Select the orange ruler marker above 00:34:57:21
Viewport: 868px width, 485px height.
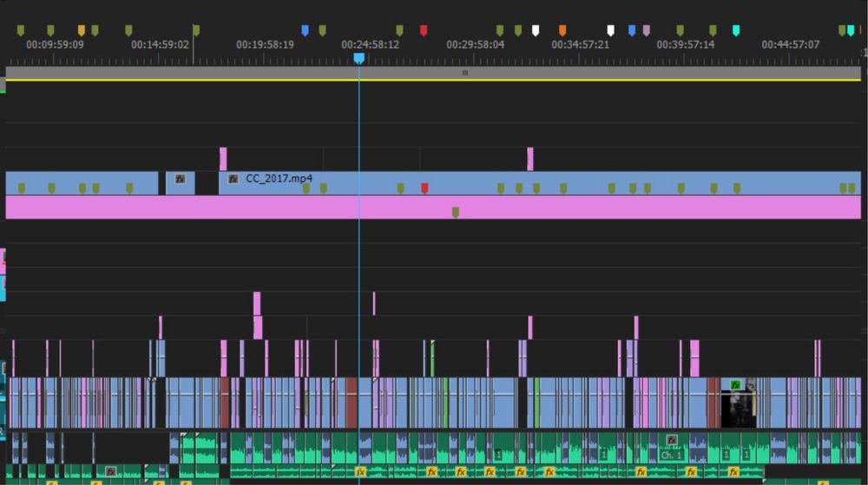(x=562, y=30)
